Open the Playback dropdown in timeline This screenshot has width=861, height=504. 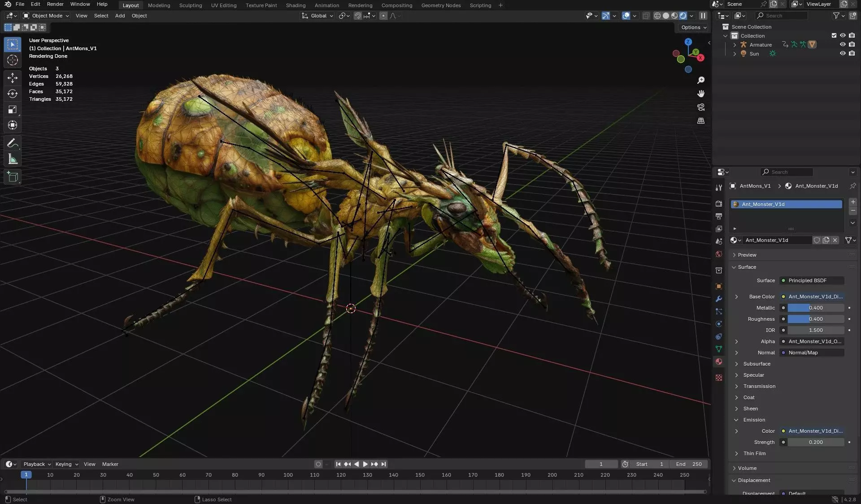pyautogui.click(x=37, y=464)
